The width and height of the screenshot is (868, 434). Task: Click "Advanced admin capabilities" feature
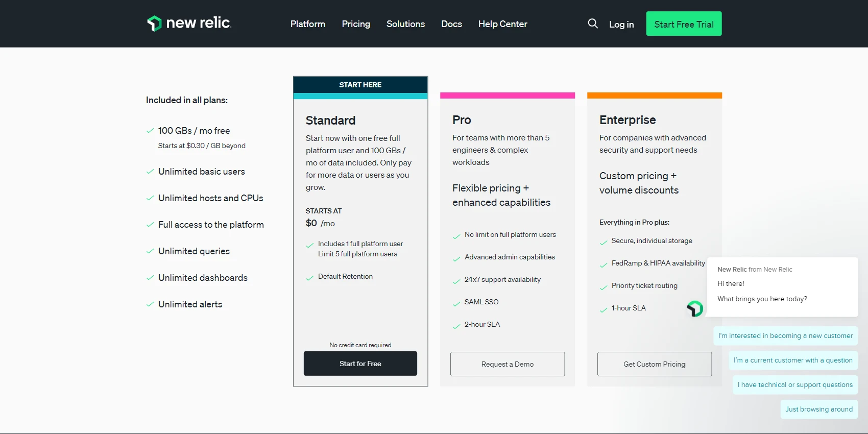(x=510, y=257)
